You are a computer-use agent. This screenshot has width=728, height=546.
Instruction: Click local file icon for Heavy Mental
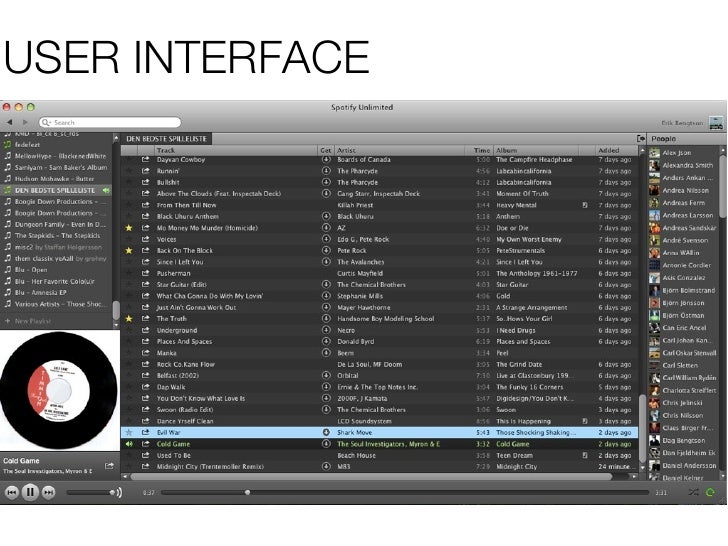coord(585,205)
